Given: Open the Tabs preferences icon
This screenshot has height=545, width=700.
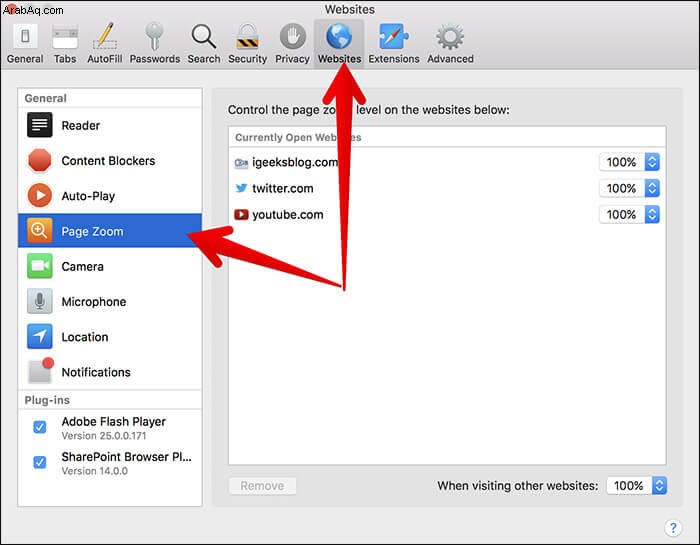Looking at the screenshot, I should pyautogui.click(x=65, y=37).
